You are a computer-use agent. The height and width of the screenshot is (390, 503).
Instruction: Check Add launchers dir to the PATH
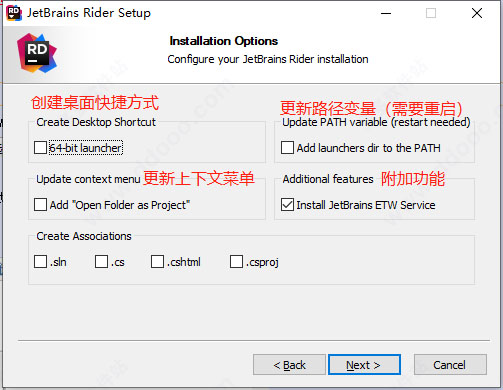tap(287, 148)
